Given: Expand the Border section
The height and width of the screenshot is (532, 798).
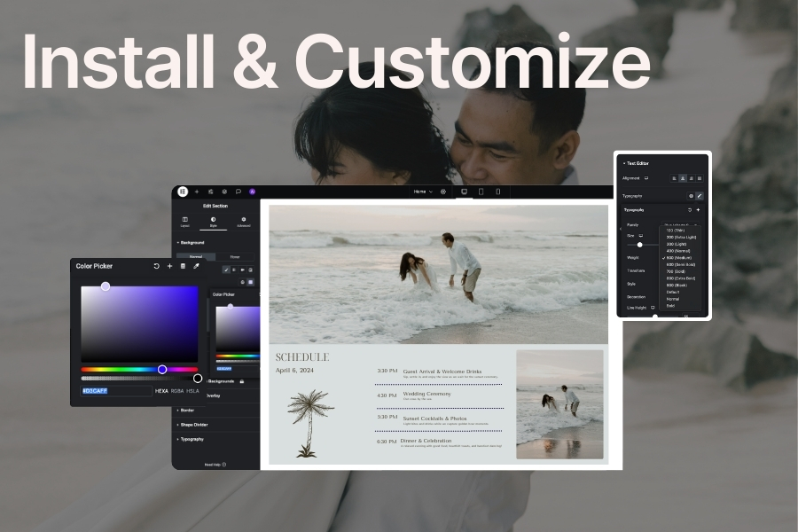Looking at the screenshot, I should coord(188,410).
